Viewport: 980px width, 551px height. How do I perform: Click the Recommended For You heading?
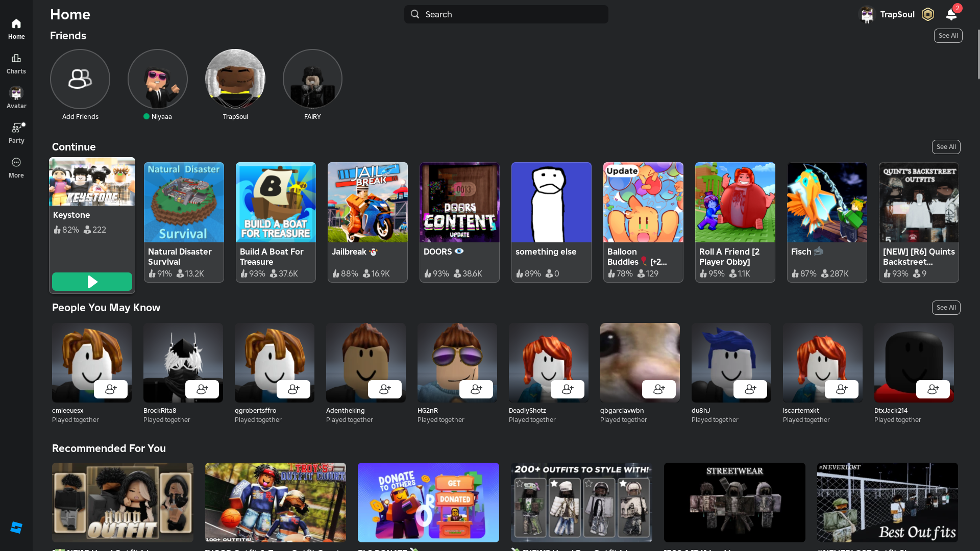tap(109, 448)
